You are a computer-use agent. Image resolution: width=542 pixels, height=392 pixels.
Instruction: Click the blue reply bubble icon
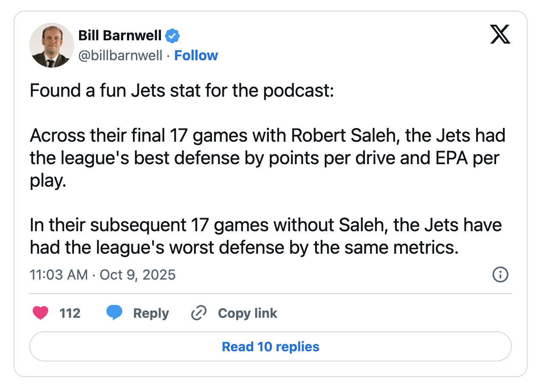(x=114, y=313)
